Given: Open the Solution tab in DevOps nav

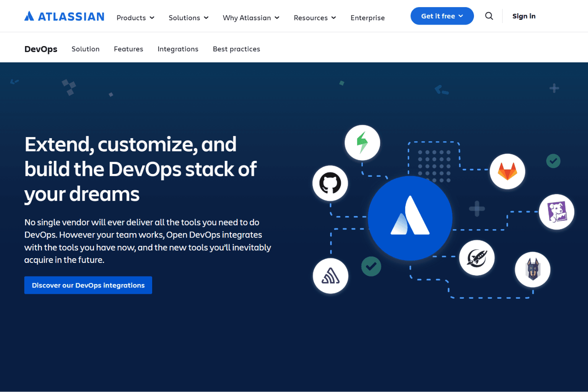Looking at the screenshot, I should [85, 49].
